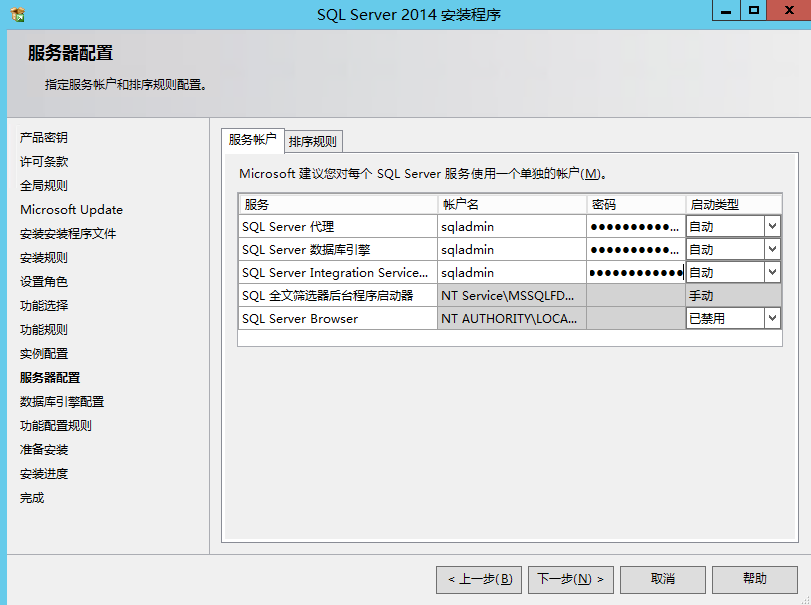This screenshot has height=605, width=811.
Task: Click account name field for Integration Services
Action: pos(512,273)
